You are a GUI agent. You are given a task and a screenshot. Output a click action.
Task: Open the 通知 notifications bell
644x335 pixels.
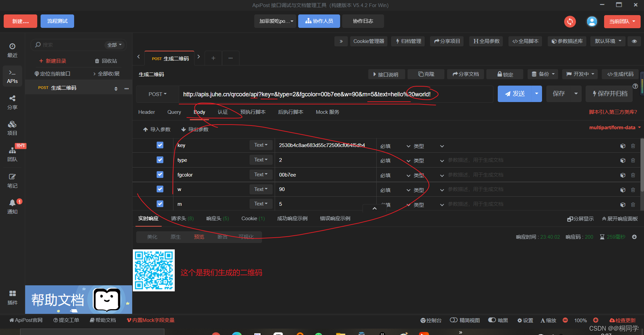pos(12,207)
